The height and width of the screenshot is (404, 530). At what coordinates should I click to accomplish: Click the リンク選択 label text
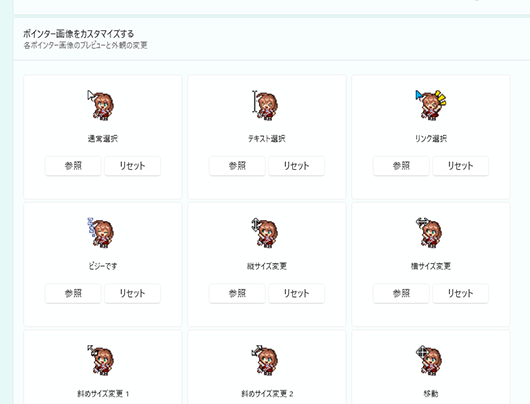pyautogui.click(x=431, y=139)
